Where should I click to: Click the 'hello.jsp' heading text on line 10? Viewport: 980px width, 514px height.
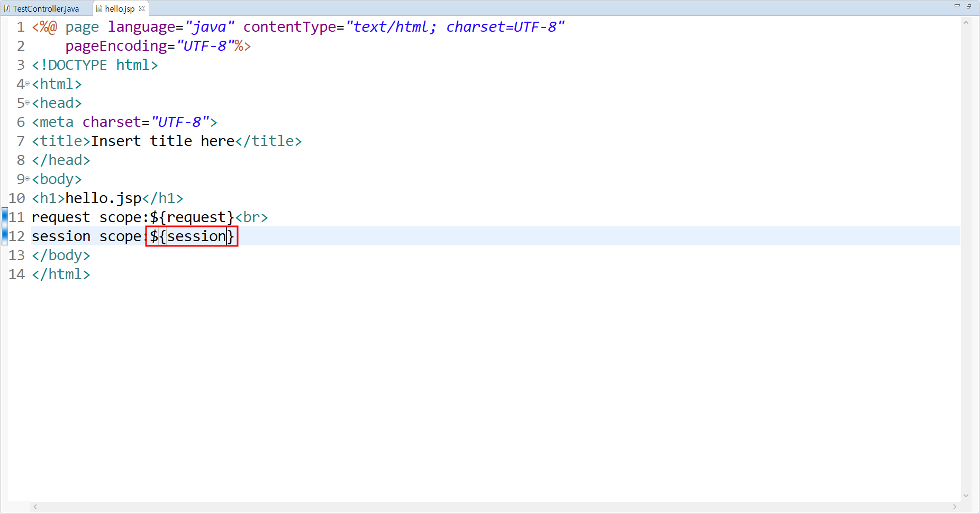pos(104,198)
